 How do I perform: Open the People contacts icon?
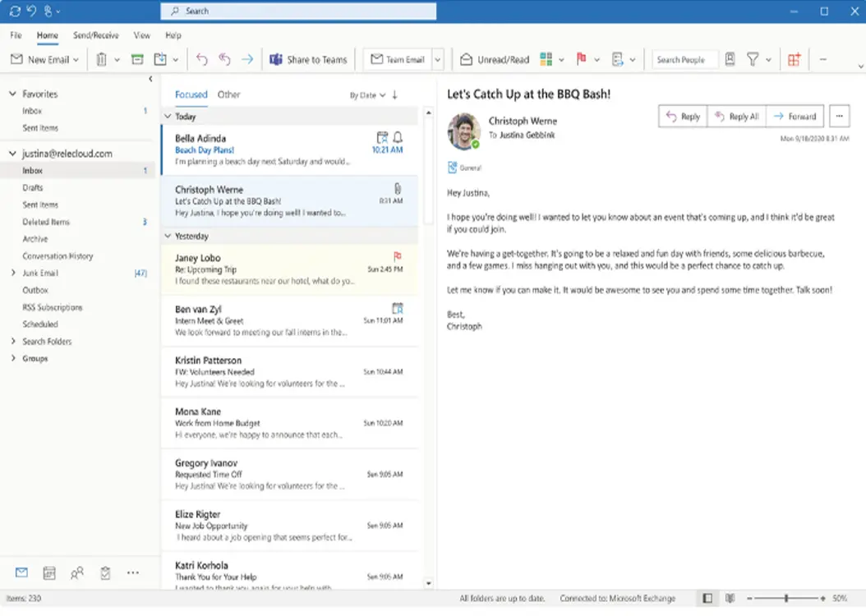click(x=77, y=573)
